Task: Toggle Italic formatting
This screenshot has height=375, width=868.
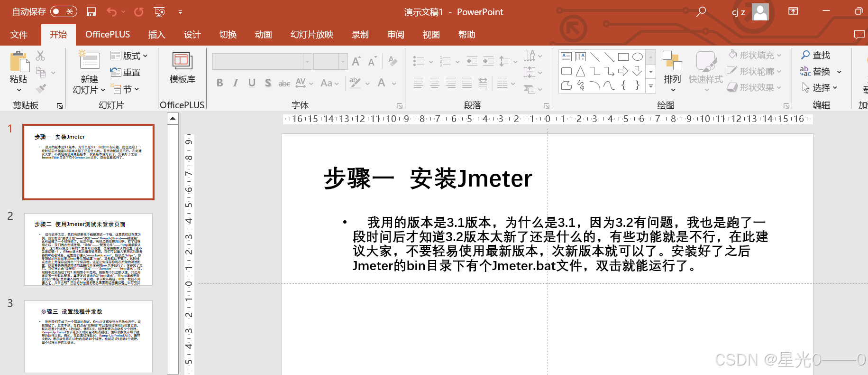Action: (236, 83)
